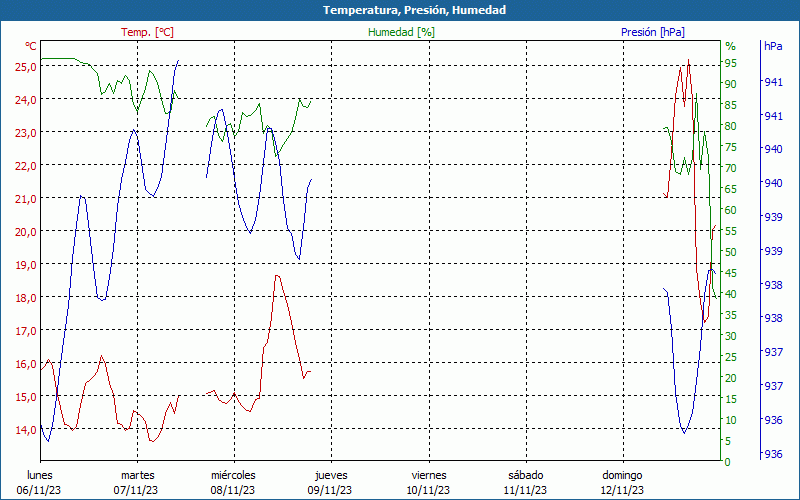Click the 18,0 temperature axis value
800x500 pixels.
[x=26, y=298]
